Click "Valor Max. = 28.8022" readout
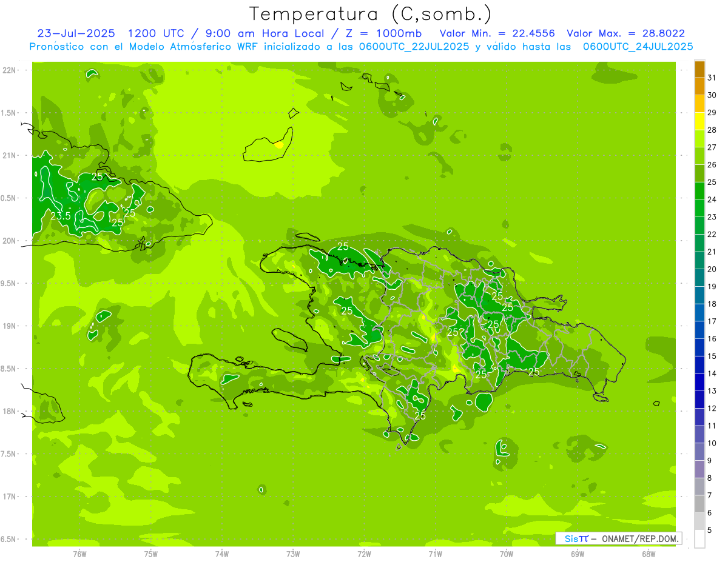The image size is (728, 562). click(625, 33)
